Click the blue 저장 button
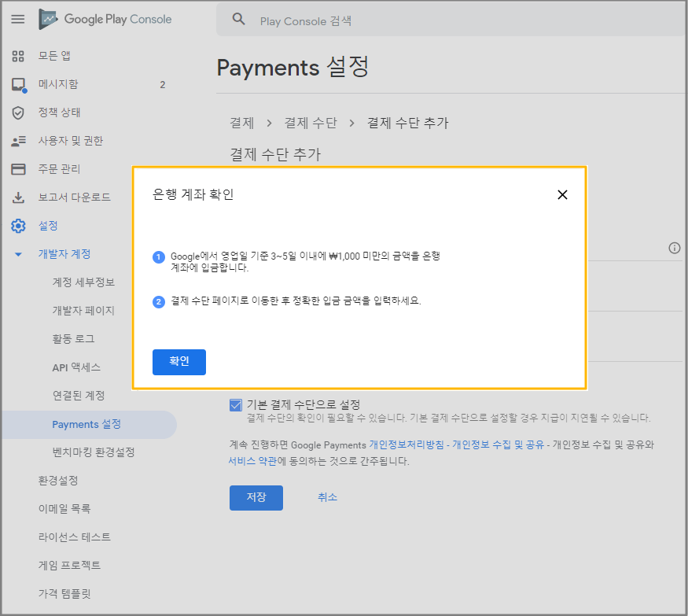Screen dimensions: 688x616 coord(256,498)
